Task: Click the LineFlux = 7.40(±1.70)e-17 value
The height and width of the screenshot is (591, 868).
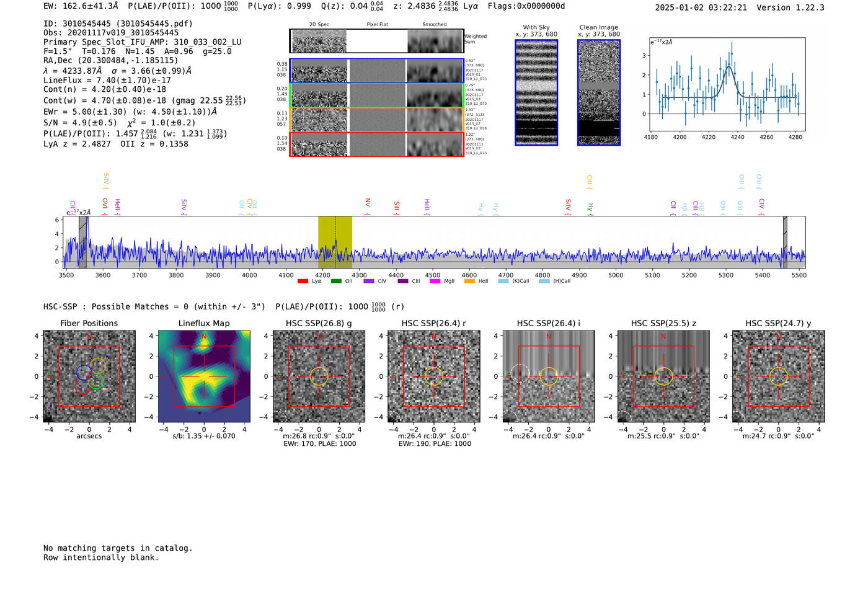Action: 107,80
